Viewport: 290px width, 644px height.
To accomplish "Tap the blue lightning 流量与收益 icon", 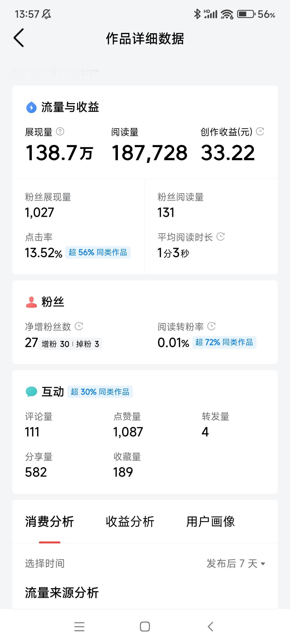I will click(31, 108).
